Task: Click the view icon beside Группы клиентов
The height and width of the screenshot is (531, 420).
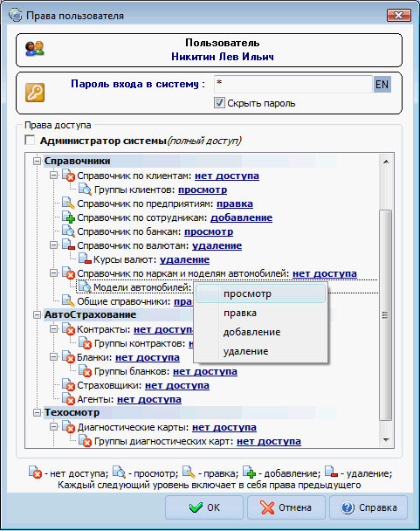Action: coord(85,190)
